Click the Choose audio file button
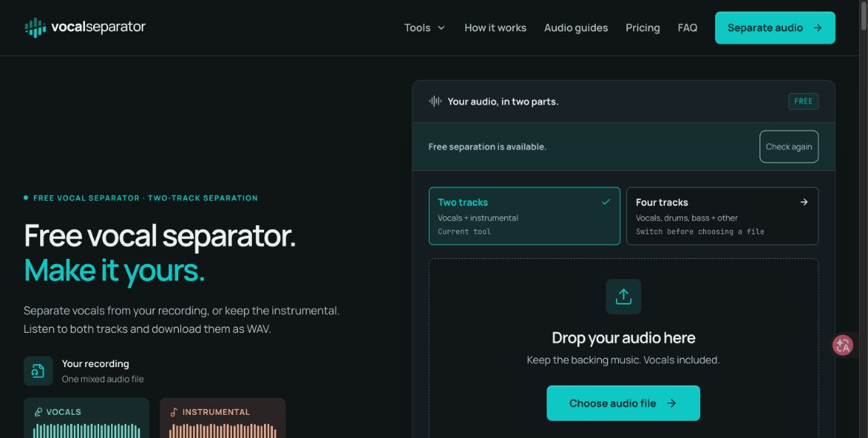868x438 pixels. pos(623,403)
